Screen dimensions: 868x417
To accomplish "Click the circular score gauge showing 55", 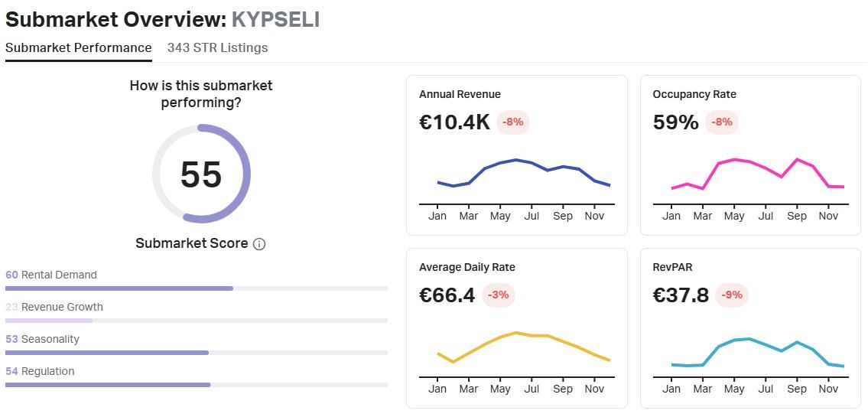I will [x=201, y=174].
